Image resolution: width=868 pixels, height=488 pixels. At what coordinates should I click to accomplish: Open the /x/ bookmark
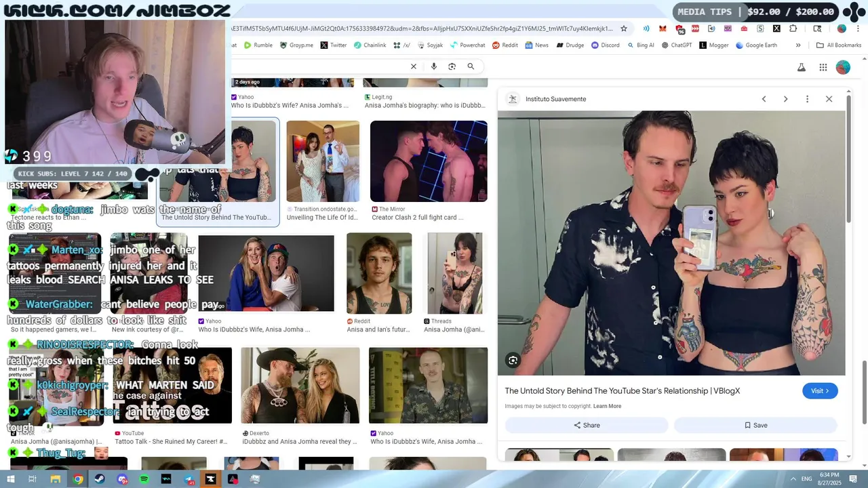coord(402,45)
